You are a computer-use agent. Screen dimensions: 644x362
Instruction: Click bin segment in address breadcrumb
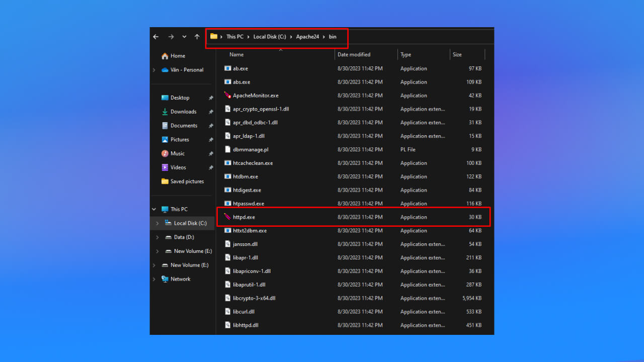(x=333, y=37)
